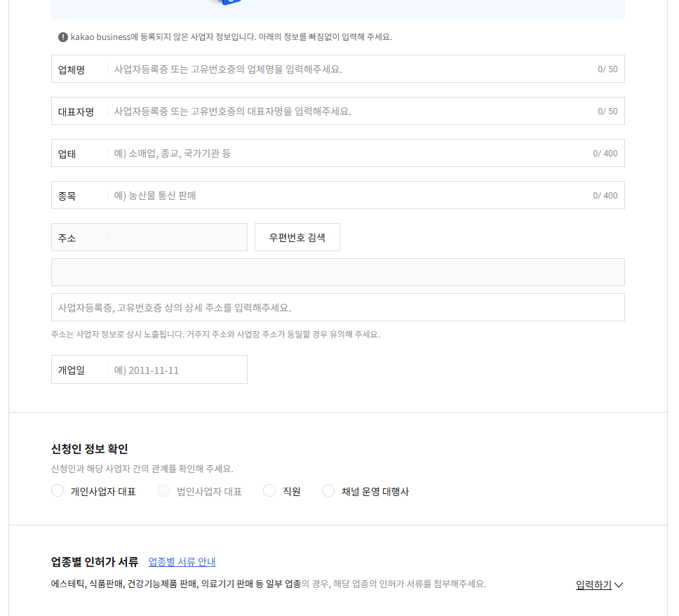Click the 0/ 50 counter in 업체명 row
The image size is (679, 616).
[x=607, y=69]
